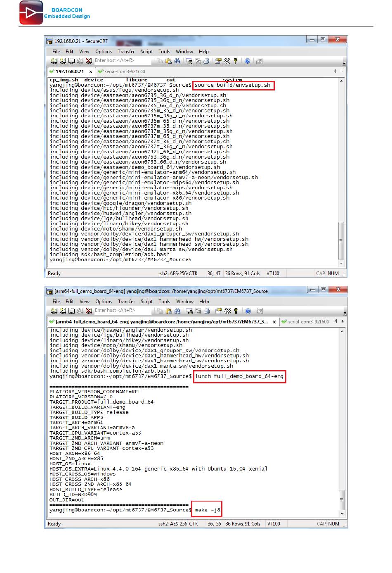The height and width of the screenshot is (573, 392).
Task: Click Find binoculars icon in 192.168.0.21 window
Action: pos(177,61)
